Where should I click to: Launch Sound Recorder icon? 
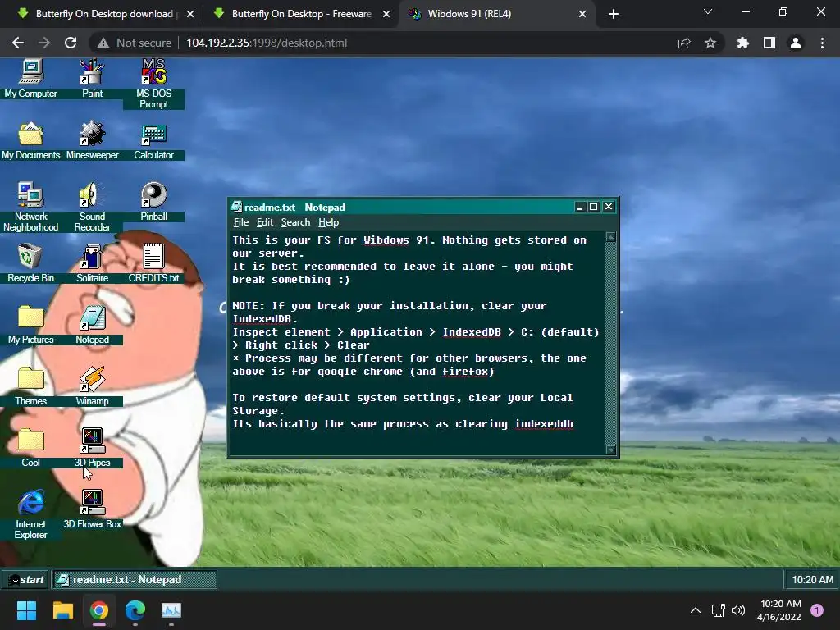[x=92, y=207]
